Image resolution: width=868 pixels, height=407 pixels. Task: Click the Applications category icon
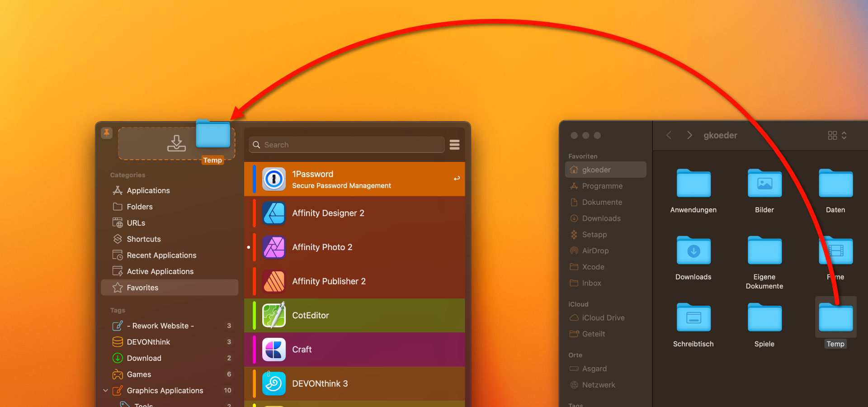click(x=118, y=190)
